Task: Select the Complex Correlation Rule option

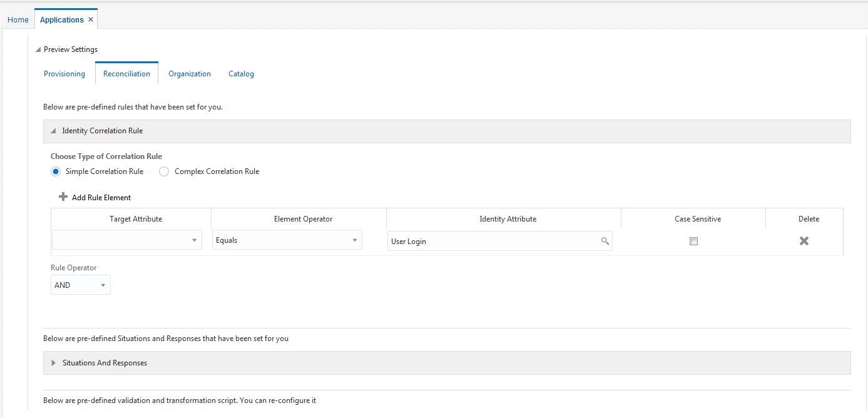Action: tap(163, 171)
